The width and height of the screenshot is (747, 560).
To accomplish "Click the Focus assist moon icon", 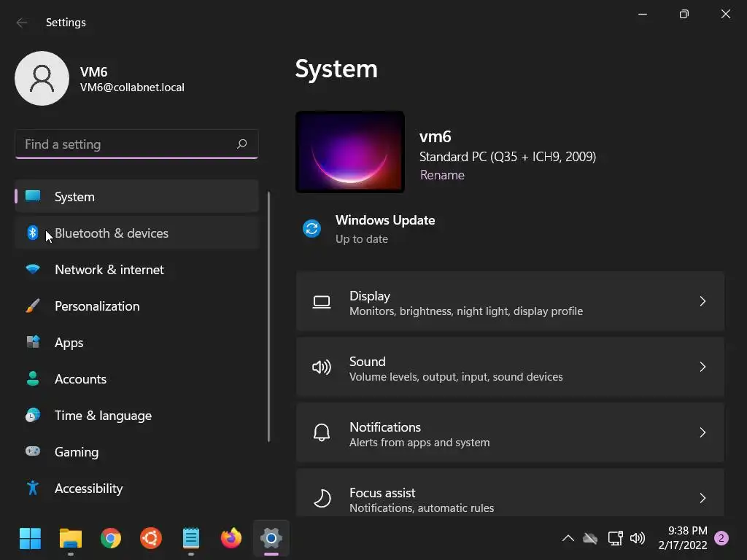I will click(x=322, y=498).
